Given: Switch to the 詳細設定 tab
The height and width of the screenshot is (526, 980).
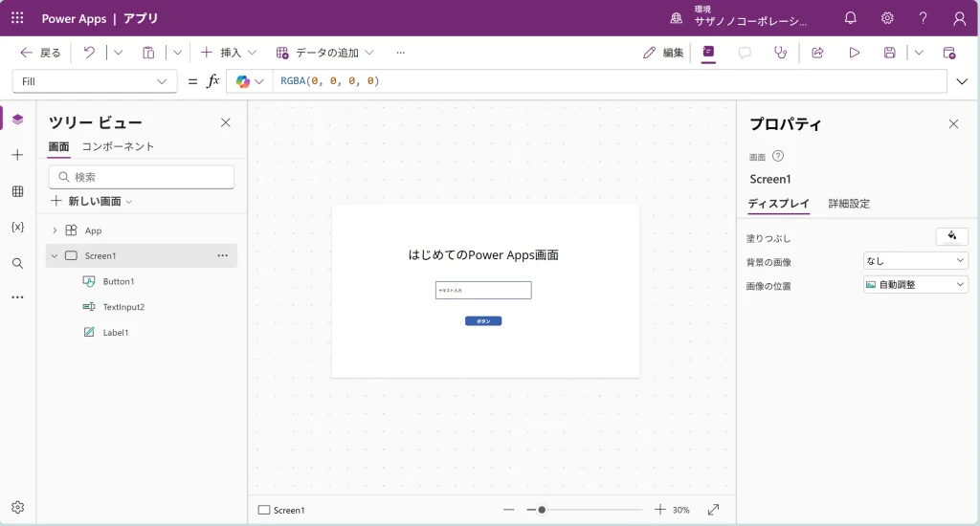Looking at the screenshot, I should pyautogui.click(x=849, y=204).
